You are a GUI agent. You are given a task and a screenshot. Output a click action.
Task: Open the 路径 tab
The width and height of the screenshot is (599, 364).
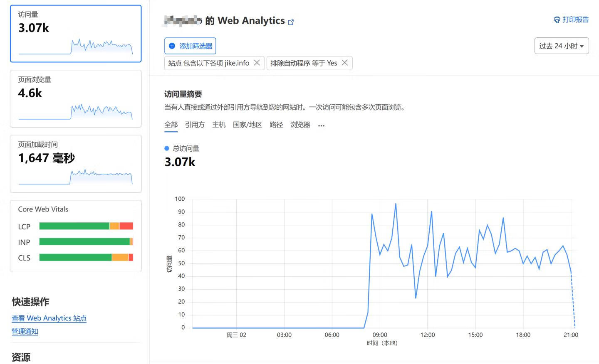click(276, 125)
